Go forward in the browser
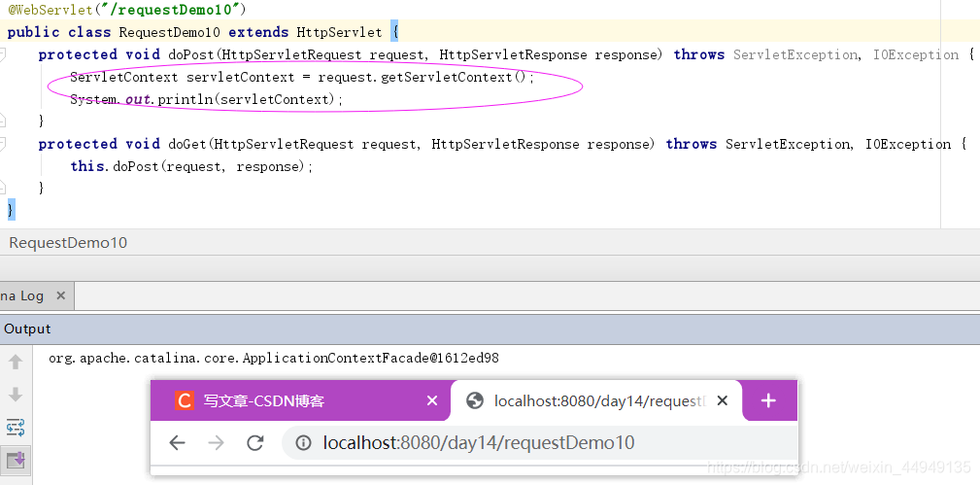Screen dimensions: 980x485 (x=217, y=443)
